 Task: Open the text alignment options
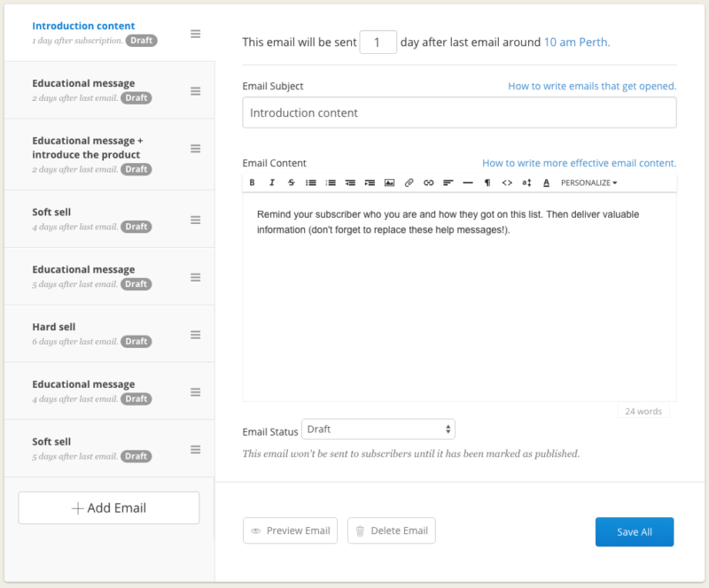click(x=448, y=182)
